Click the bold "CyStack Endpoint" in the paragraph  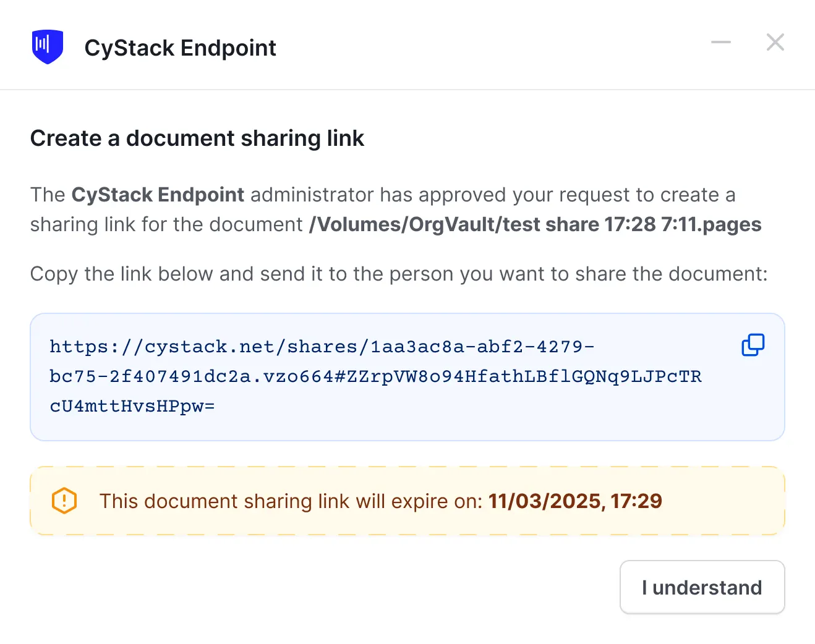click(158, 195)
